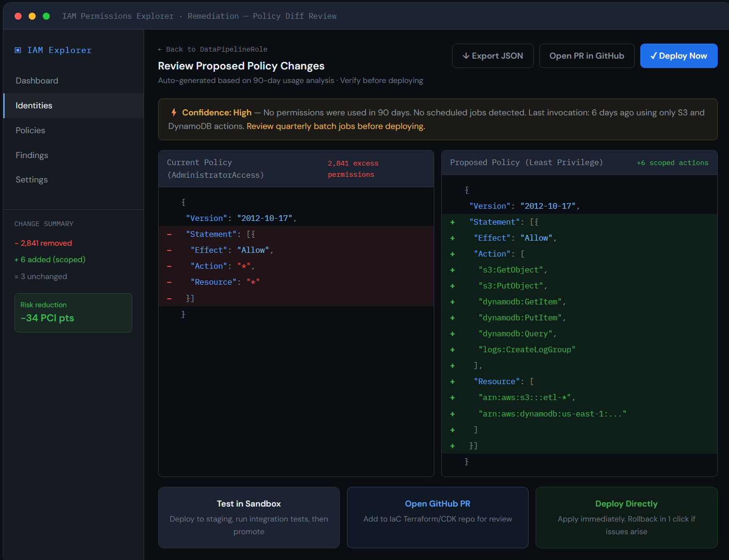Export the policy as JSON
Image resolution: width=729 pixels, height=560 pixels.
pos(492,56)
